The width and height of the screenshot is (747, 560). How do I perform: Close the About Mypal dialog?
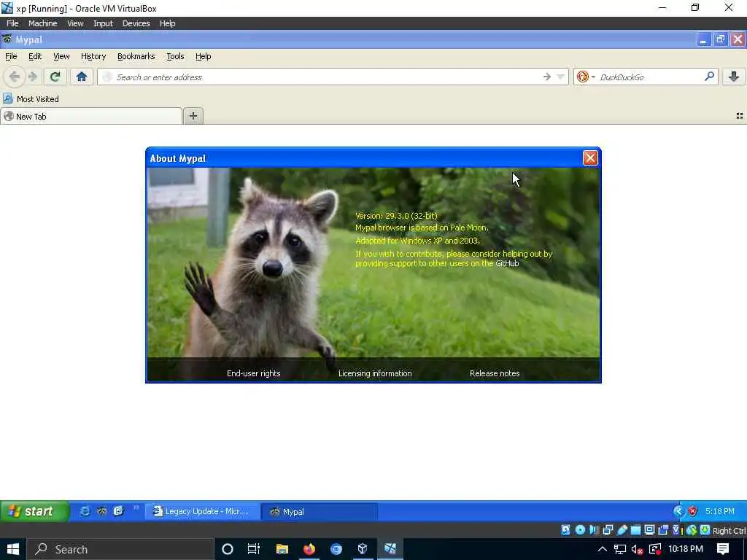[x=589, y=158]
